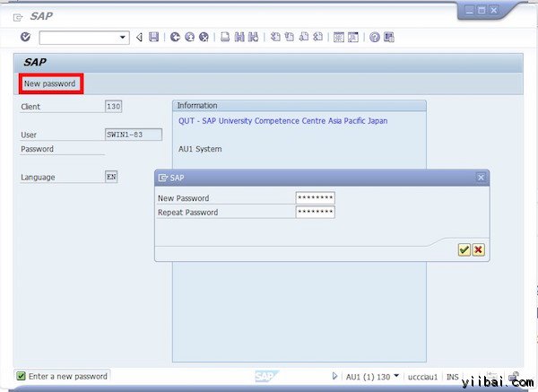Click the First Page icon
The height and width of the screenshot is (392, 538).
[x=275, y=37]
